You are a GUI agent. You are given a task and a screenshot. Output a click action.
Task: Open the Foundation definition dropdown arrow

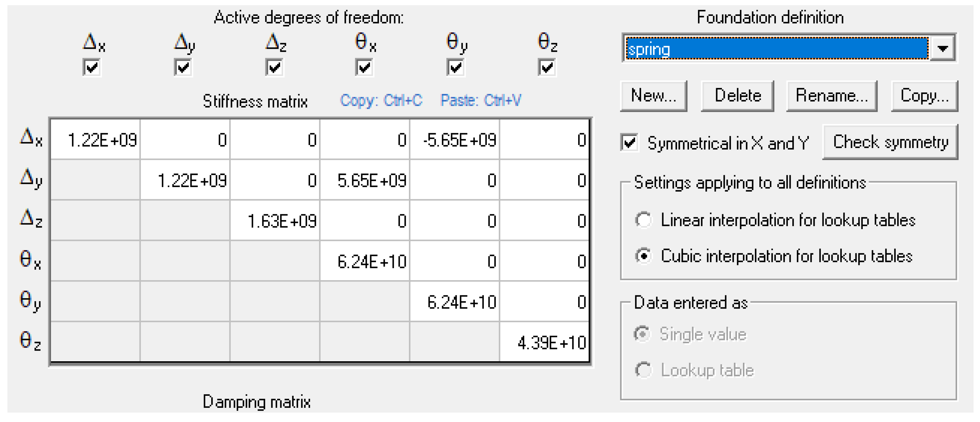point(942,48)
